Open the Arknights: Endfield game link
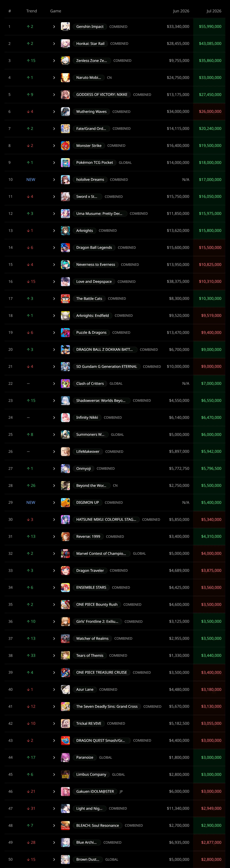The height and width of the screenshot is (868, 230). point(92,315)
